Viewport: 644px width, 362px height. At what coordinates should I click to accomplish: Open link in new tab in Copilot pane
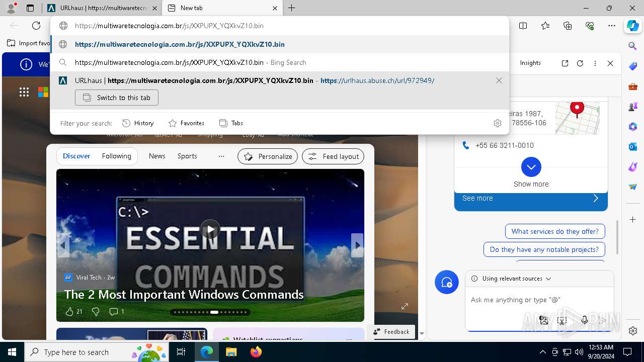(565, 63)
